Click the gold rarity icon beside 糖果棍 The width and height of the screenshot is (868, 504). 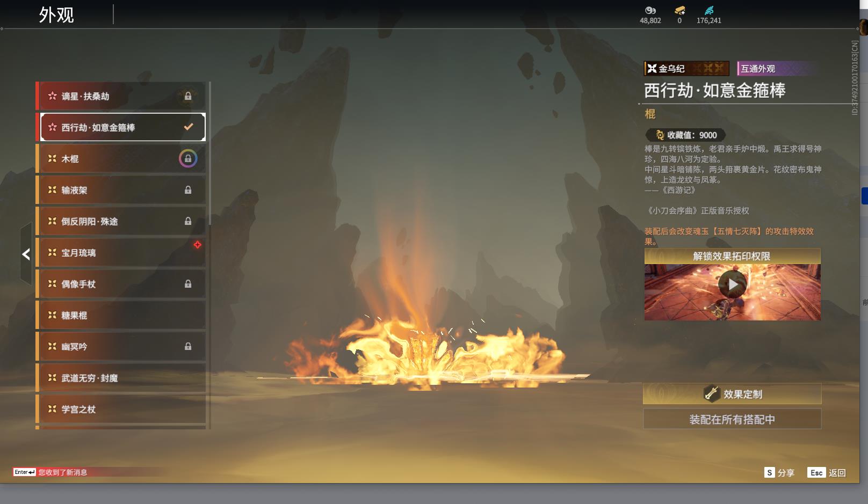pos(52,315)
